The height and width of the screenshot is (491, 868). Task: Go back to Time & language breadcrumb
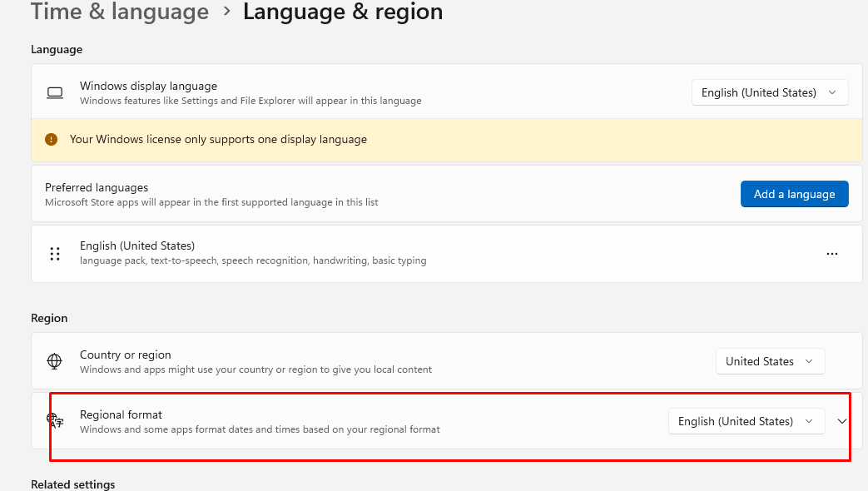[120, 11]
